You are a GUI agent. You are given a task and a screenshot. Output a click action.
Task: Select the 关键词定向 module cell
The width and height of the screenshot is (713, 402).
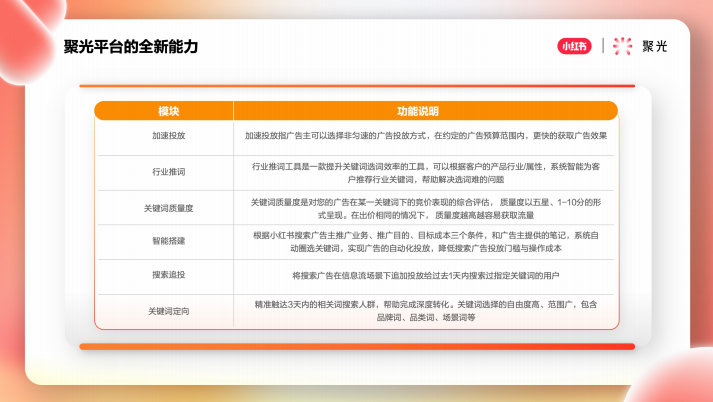coord(168,312)
